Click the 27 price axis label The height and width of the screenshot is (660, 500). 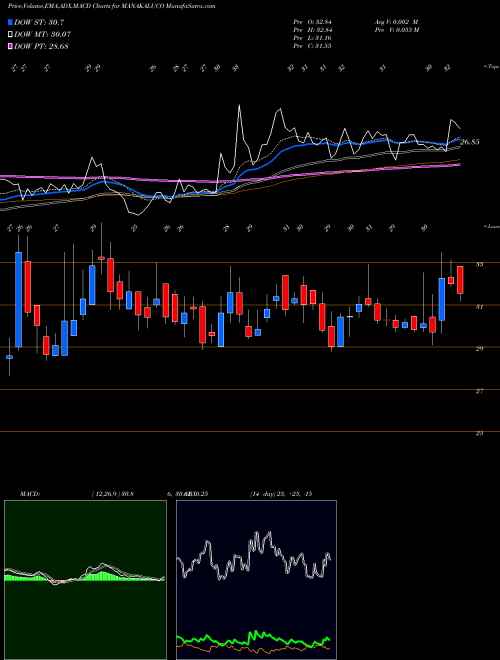coord(479,391)
